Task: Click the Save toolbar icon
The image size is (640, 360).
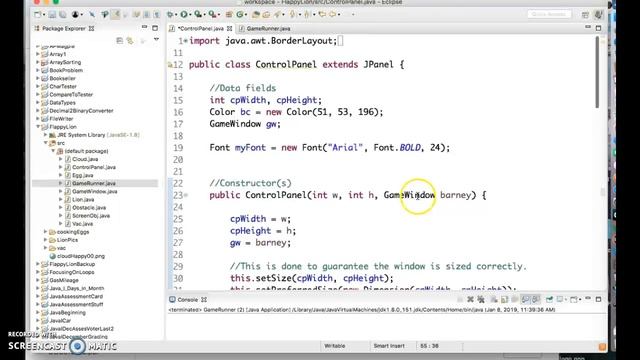Action: pos(52,15)
